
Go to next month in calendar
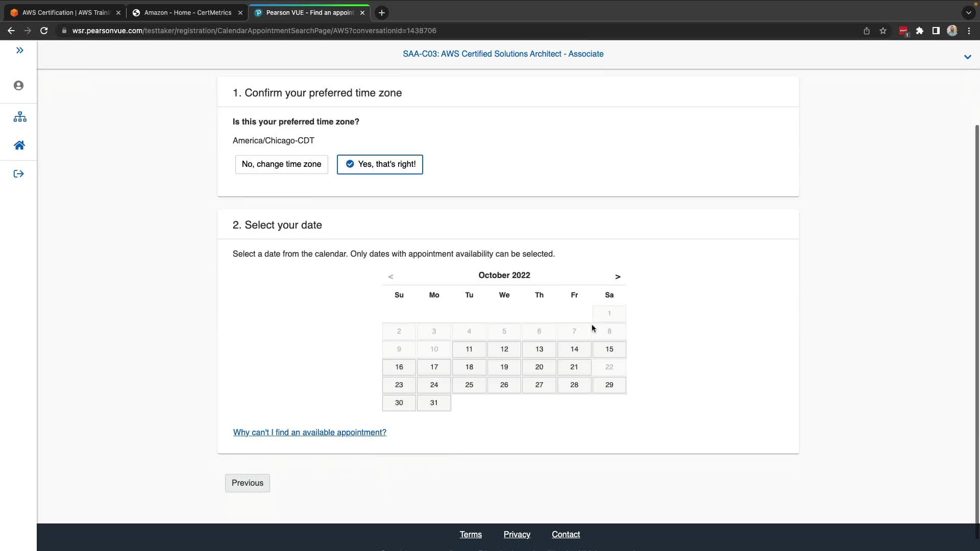(618, 277)
